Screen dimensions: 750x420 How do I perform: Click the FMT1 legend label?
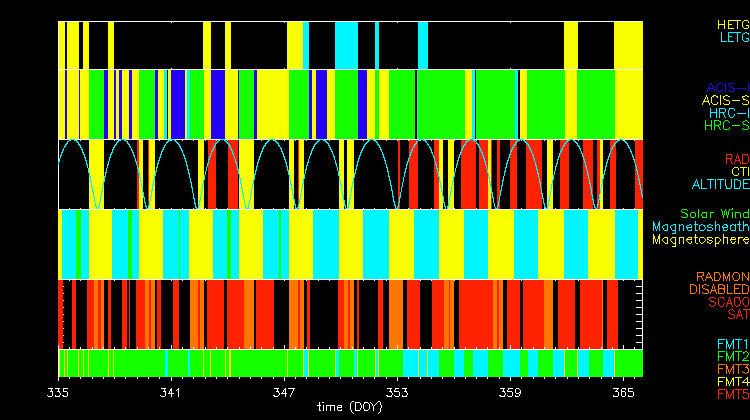click(x=732, y=344)
